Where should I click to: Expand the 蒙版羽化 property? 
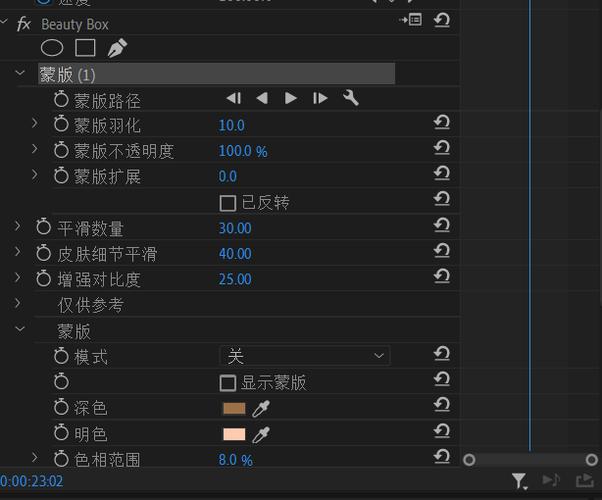pyautogui.click(x=35, y=123)
